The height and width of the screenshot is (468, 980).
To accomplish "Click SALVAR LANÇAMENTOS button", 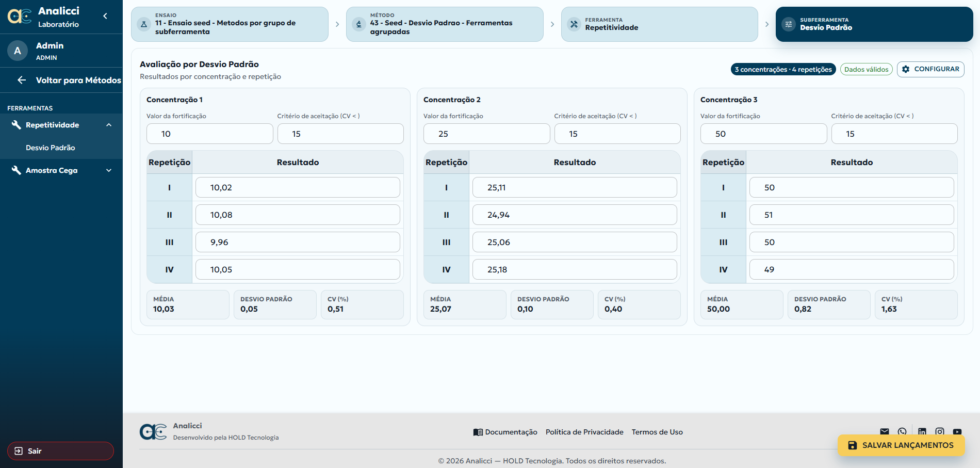I will pos(901,445).
